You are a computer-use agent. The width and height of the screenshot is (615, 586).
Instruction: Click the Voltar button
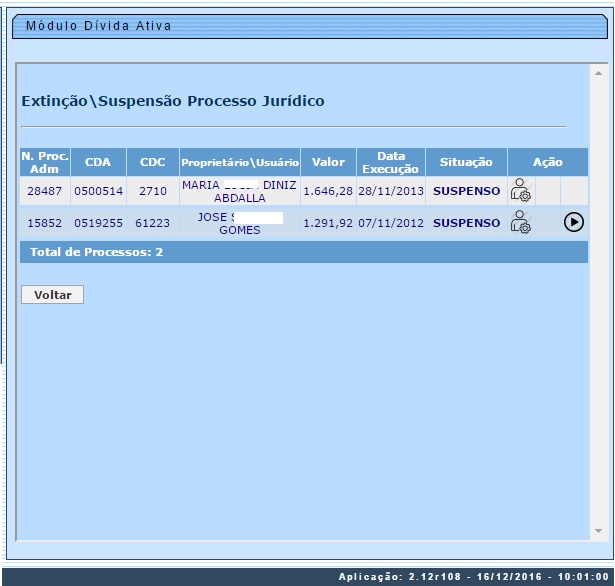pos(52,295)
